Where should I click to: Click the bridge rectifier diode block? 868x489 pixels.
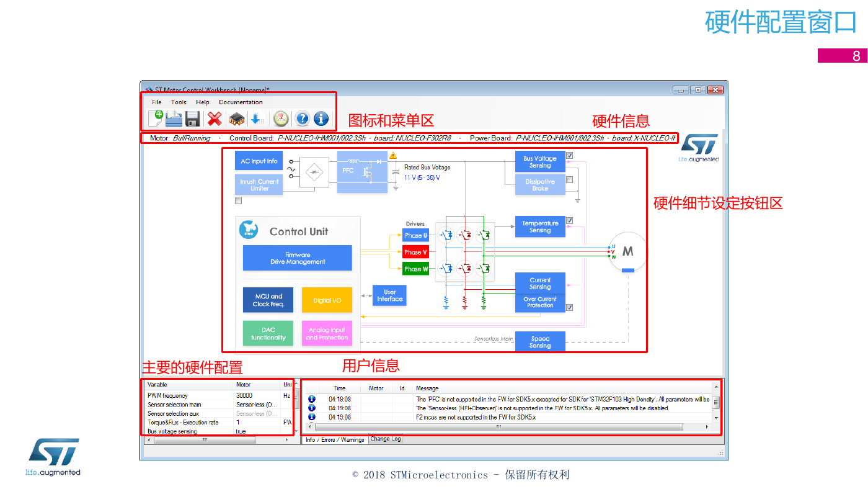click(x=314, y=172)
